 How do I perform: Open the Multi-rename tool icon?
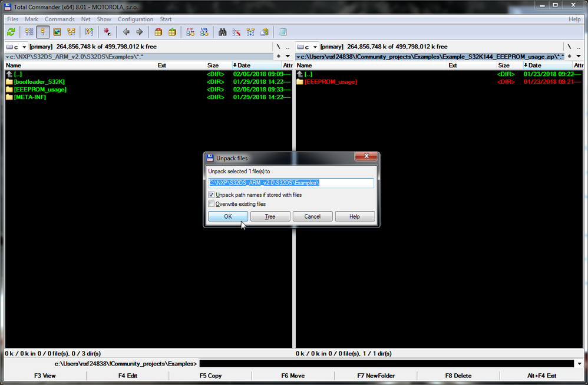point(236,32)
